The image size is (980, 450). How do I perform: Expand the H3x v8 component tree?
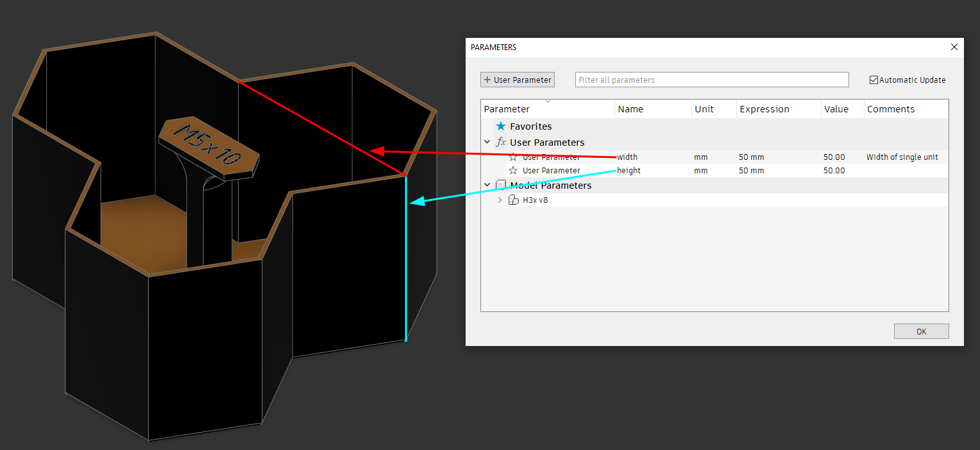tap(500, 200)
